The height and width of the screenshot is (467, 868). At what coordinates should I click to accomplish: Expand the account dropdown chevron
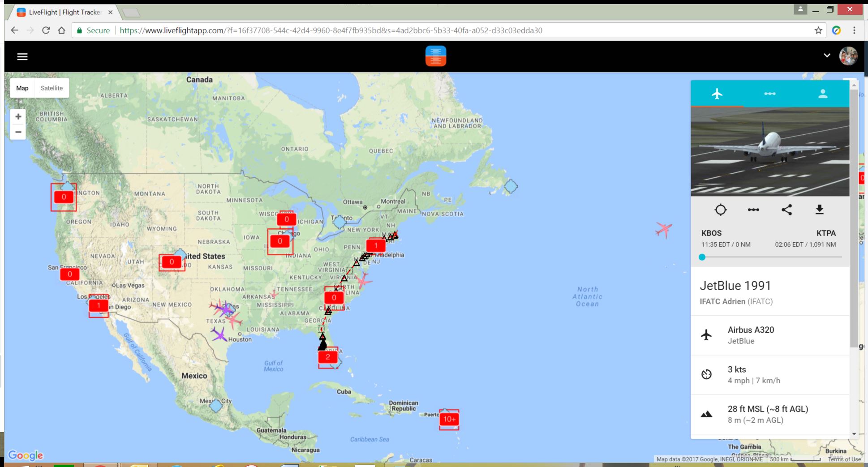(x=827, y=56)
